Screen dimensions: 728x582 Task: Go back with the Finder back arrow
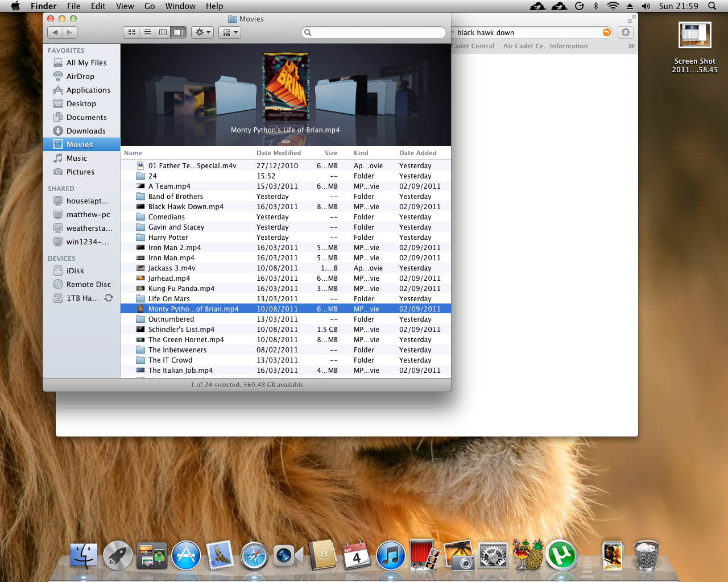point(55,32)
